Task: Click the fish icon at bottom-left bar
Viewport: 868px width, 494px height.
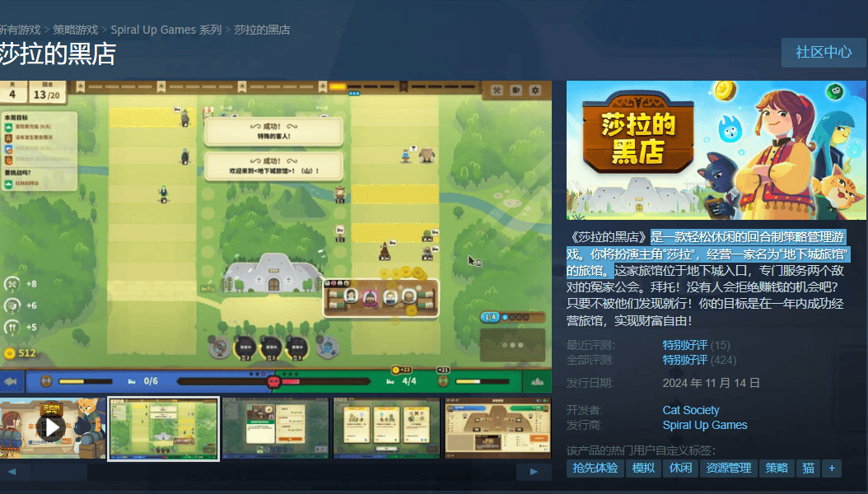Action: (11, 382)
